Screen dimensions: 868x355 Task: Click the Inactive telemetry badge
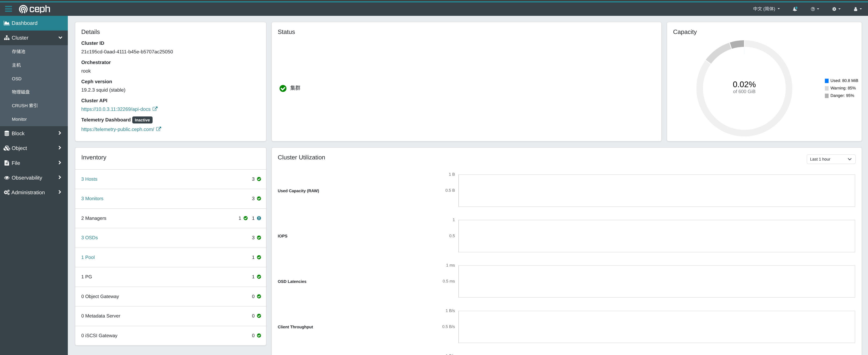click(142, 120)
